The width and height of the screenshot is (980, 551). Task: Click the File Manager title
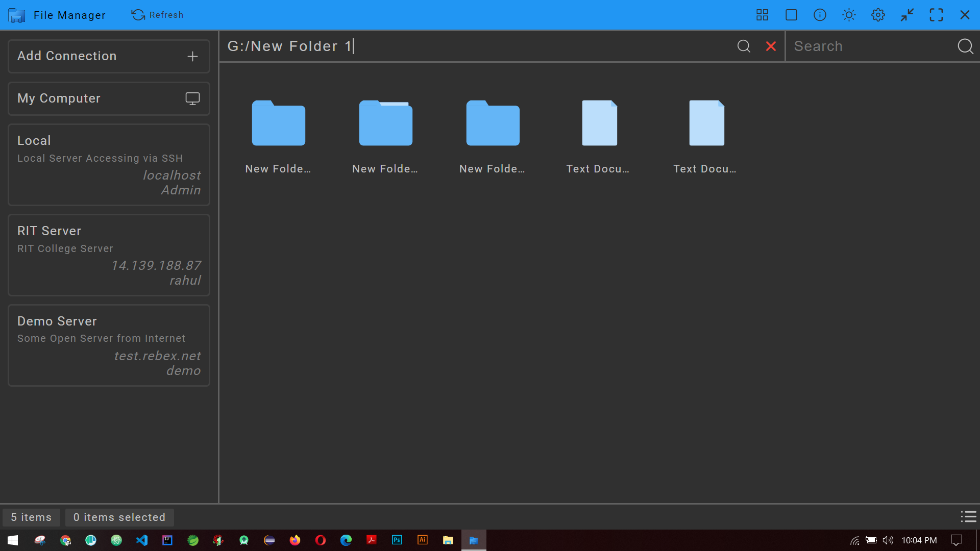(x=69, y=15)
